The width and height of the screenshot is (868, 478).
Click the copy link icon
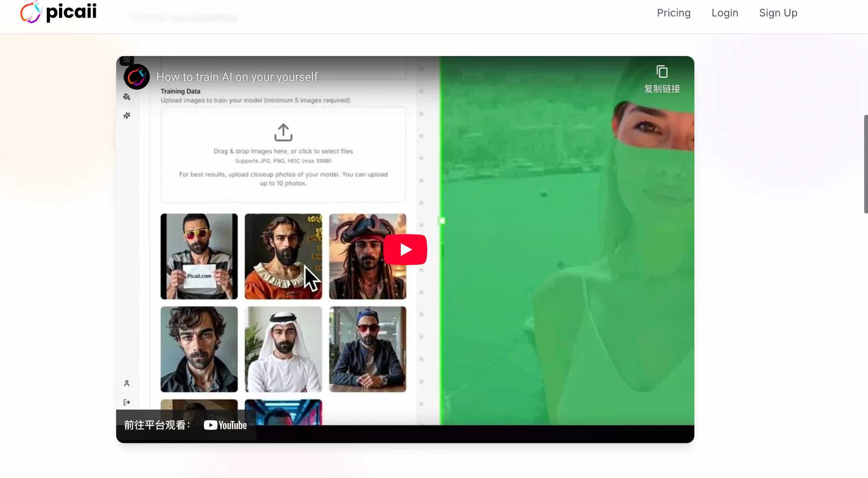pyautogui.click(x=662, y=72)
